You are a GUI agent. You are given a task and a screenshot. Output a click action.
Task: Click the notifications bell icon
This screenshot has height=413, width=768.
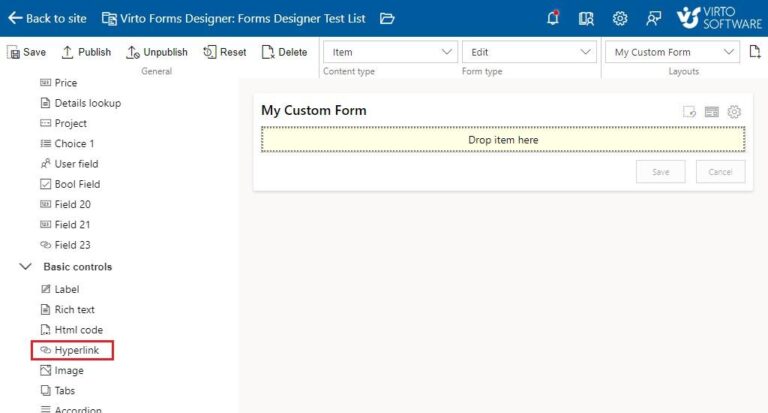[x=553, y=18]
